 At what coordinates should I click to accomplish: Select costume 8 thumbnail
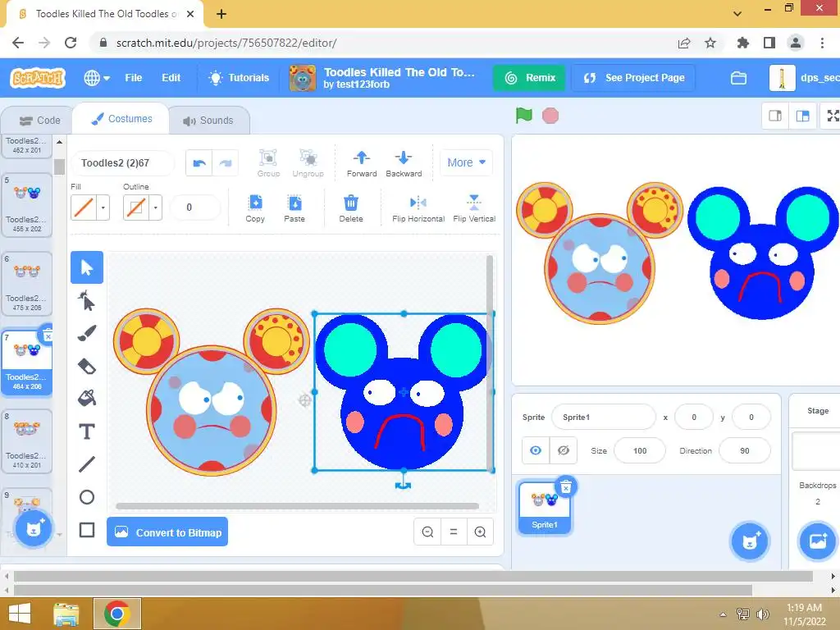[x=27, y=441]
